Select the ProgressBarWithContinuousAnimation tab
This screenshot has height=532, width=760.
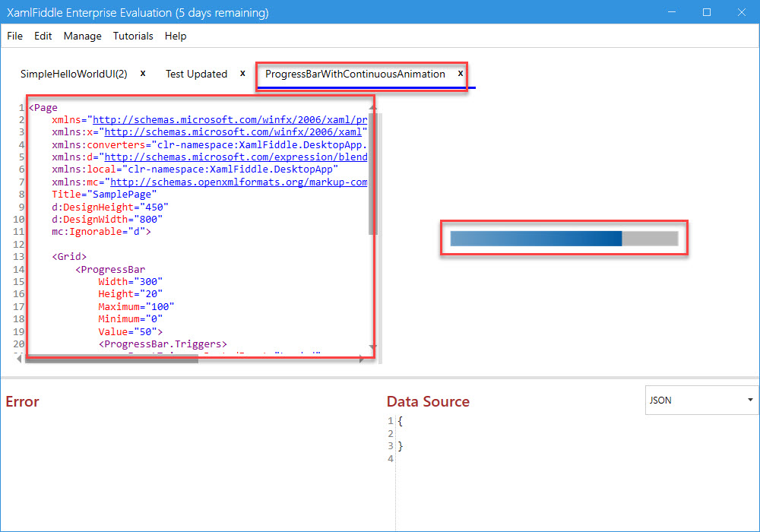coord(355,74)
